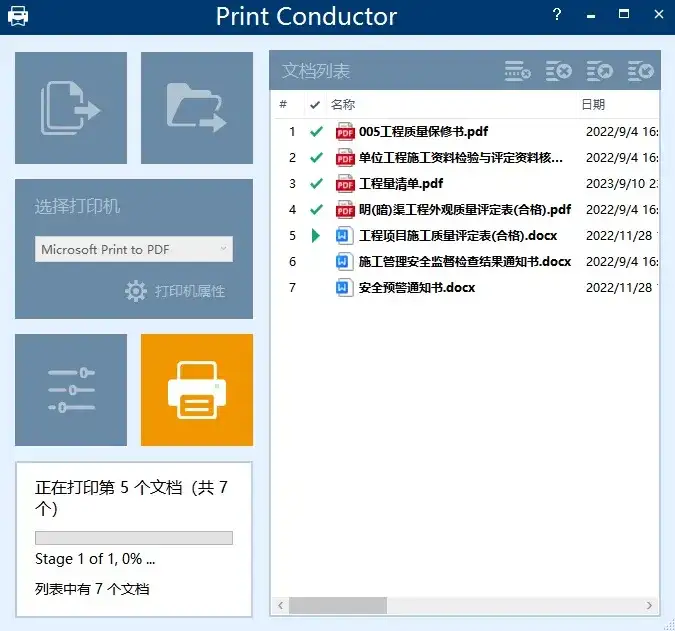
Task: Click the Add documents tile
Action: 71,108
